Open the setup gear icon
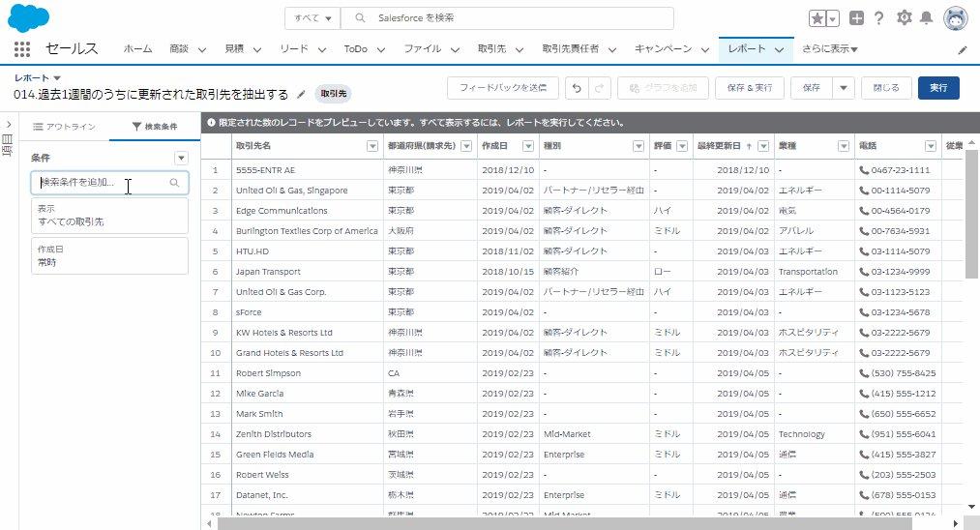The height and width of the screenshot is (530, 980). point(904,17)
